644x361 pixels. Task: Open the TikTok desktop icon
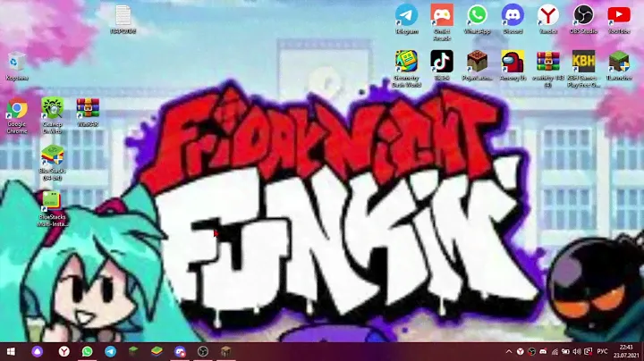pos(442,61)
